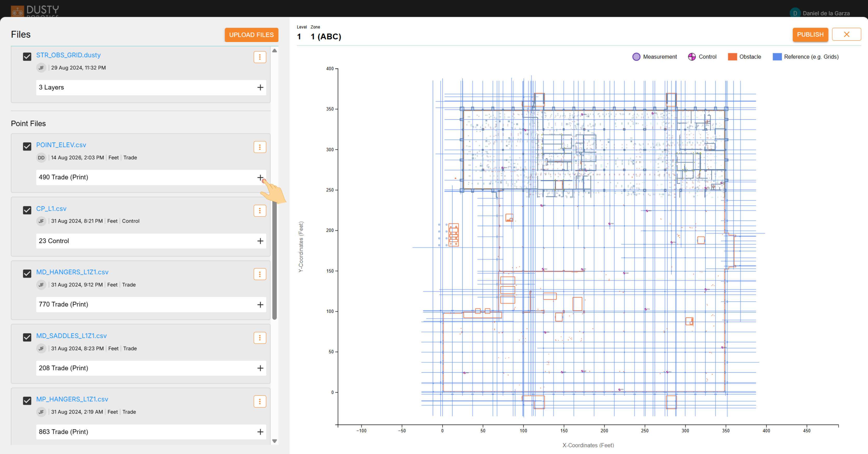Click the "X-Coordinates (Feet)" axis label
868x454 pixels.
pos(588,445)
